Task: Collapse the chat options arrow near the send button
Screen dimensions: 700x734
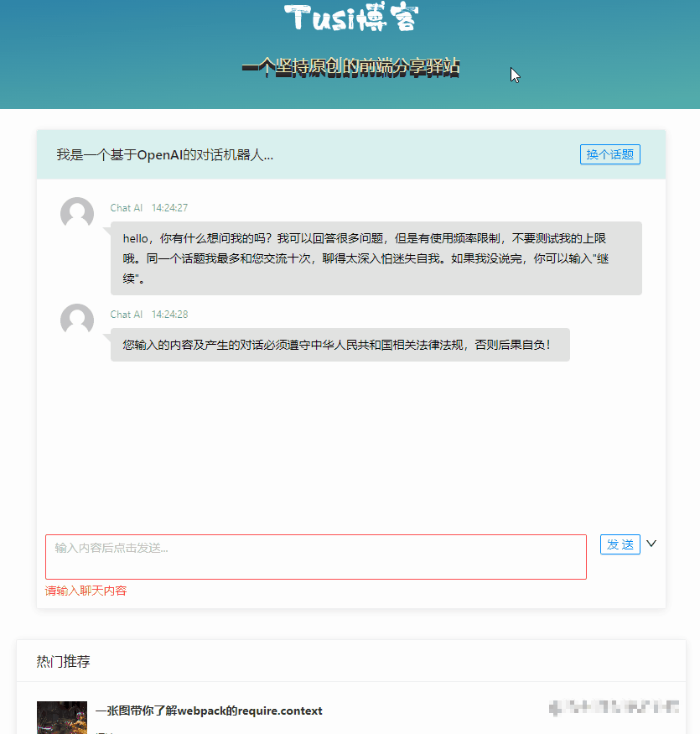Action: point(651,544)
